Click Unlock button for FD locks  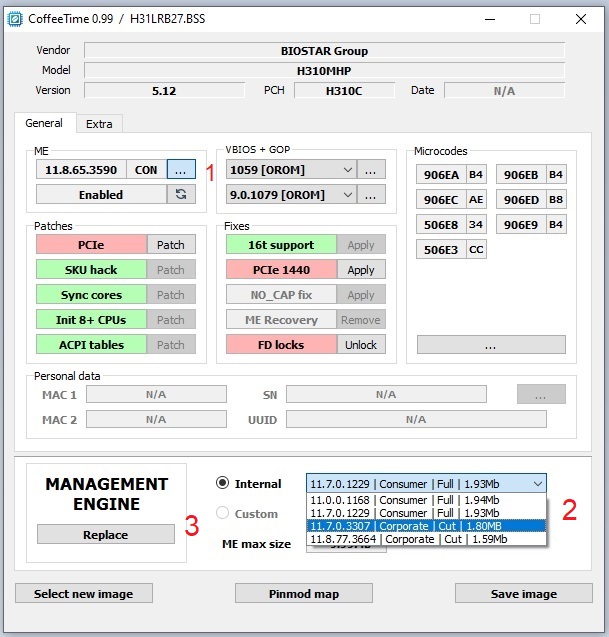[x=361, y=344]
